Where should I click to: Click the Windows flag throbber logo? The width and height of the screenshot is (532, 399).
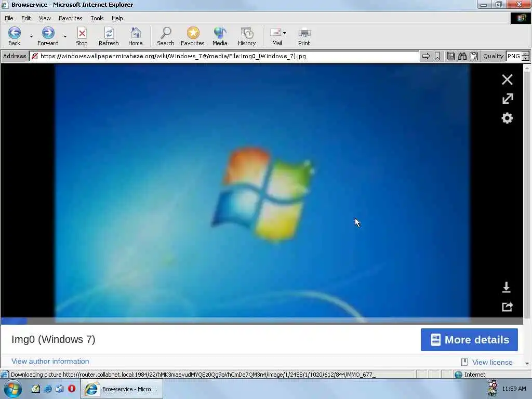tap(521, 18)
